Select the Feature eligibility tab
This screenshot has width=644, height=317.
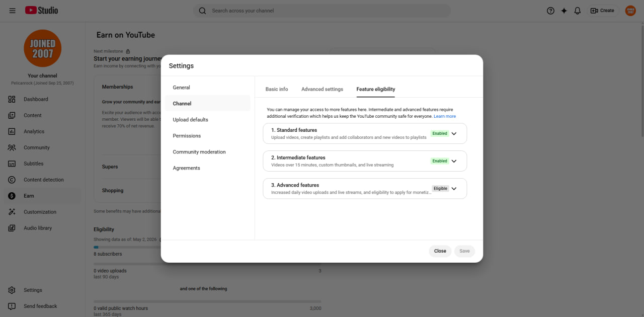[376, 89]
